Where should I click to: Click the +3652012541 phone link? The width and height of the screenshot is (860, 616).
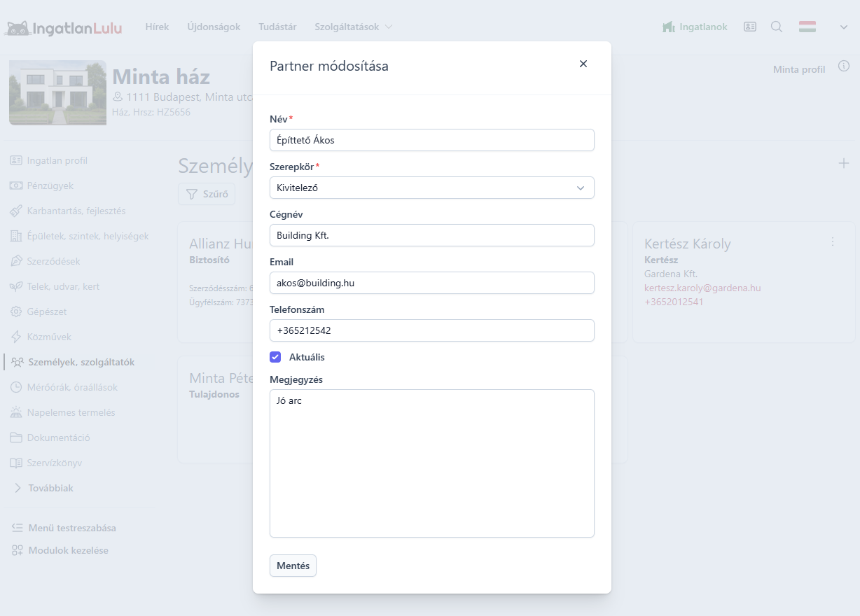[x=674, y=302]
